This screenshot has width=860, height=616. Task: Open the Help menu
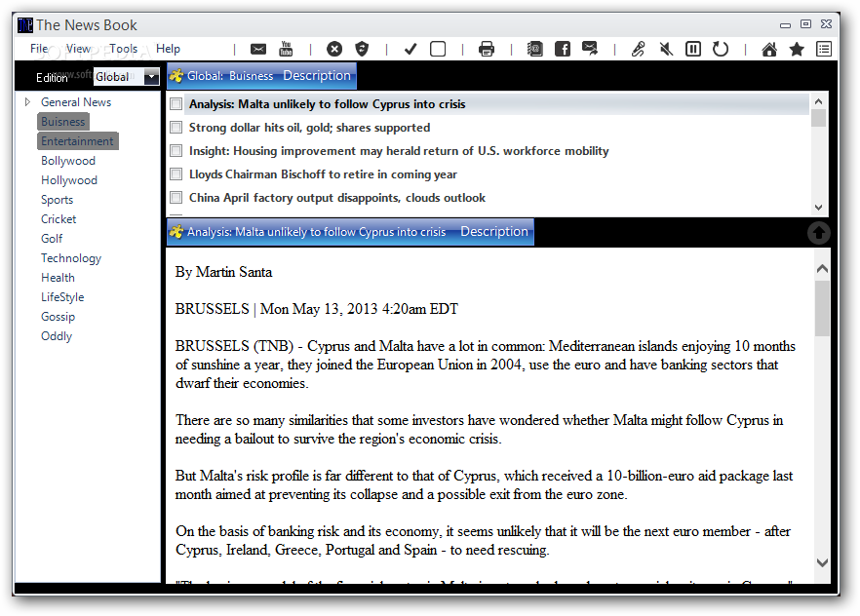[x=168, y=49]
